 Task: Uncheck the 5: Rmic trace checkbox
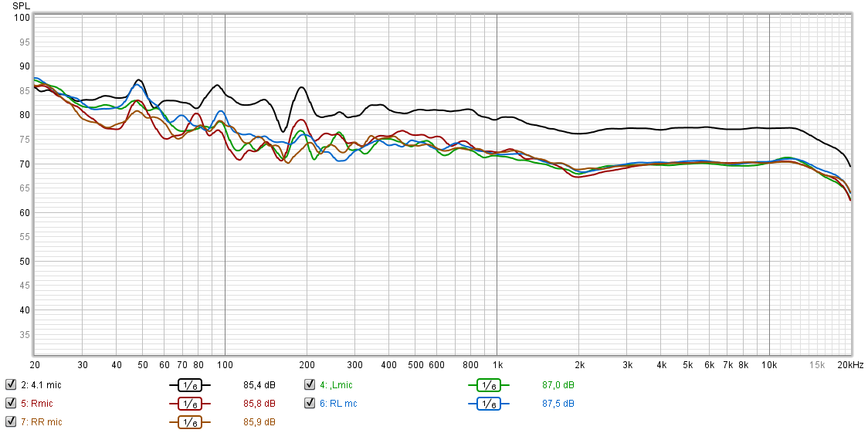click(x=10, y=403)
